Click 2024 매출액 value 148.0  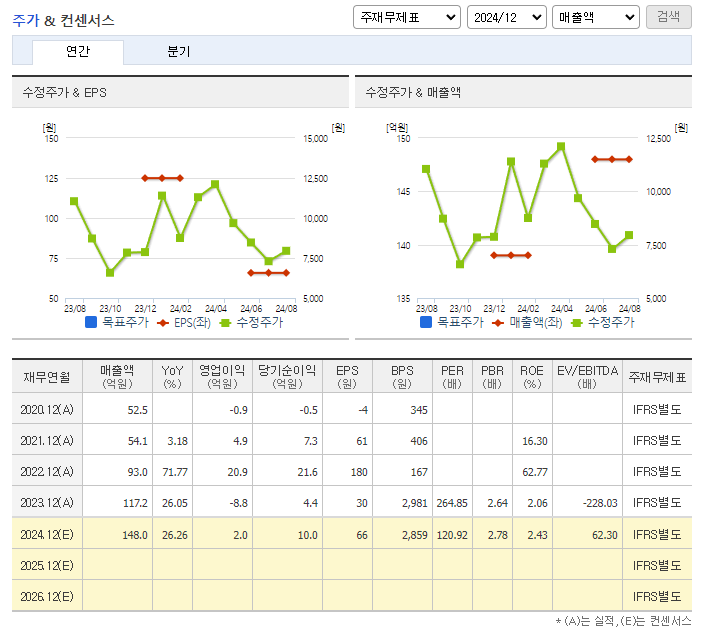click(135, 535)
